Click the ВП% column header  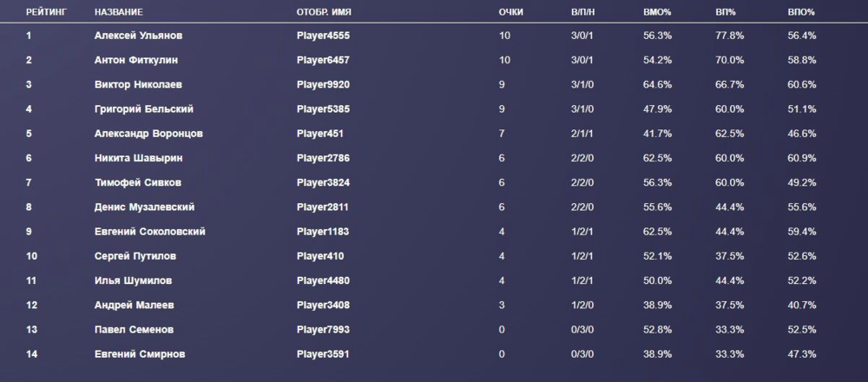tap(727, 12)
